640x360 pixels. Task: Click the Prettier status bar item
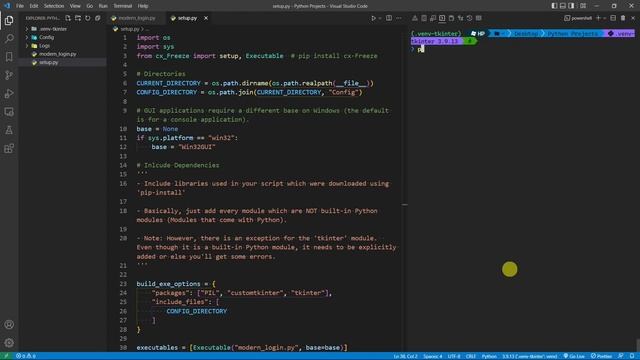tap(601, 356)
